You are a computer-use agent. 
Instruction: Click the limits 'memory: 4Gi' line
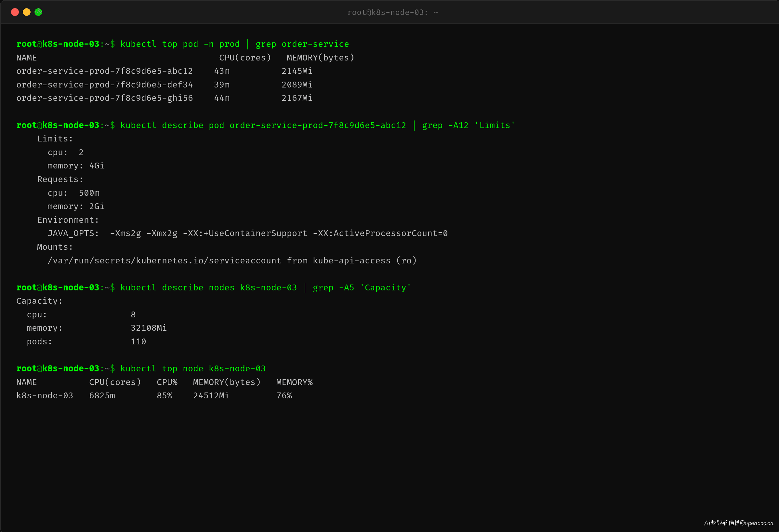coord(76,166)
